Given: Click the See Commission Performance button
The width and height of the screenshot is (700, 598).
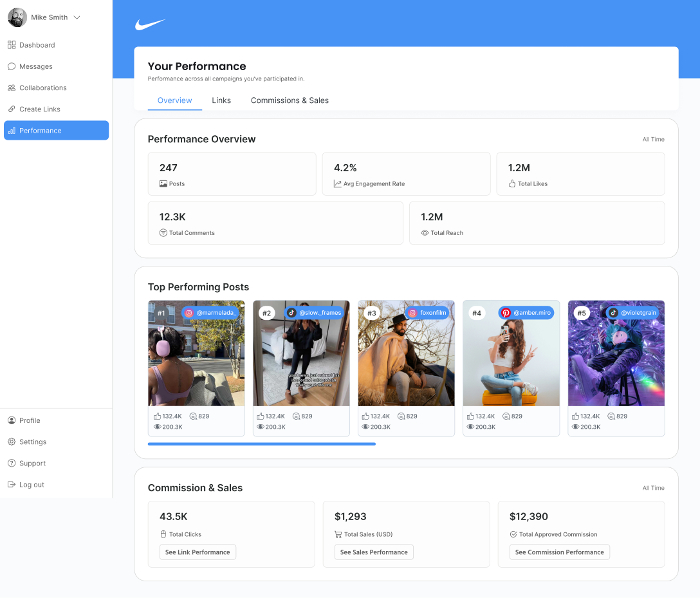Looking at the screenshot, I should coord(559,552).
